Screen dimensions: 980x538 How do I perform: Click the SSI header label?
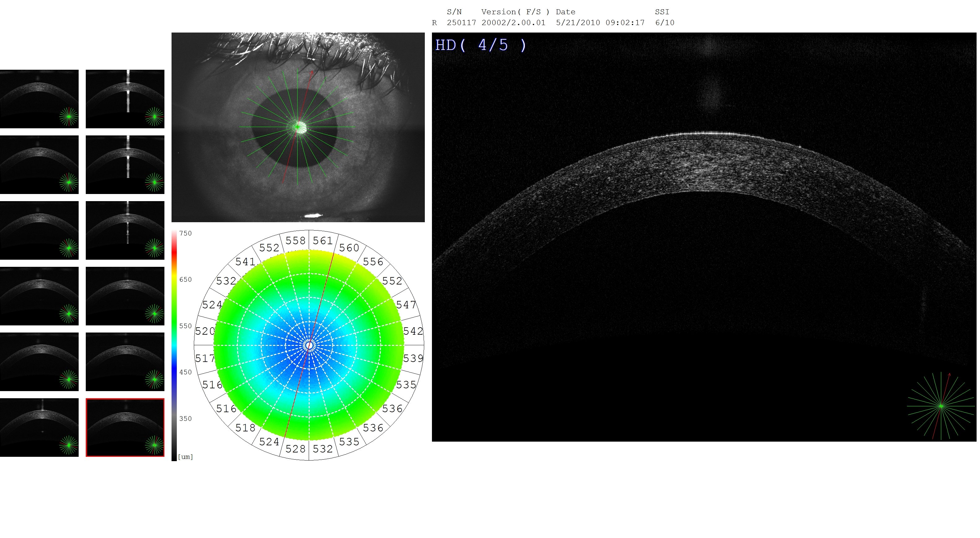pos(662,12)
